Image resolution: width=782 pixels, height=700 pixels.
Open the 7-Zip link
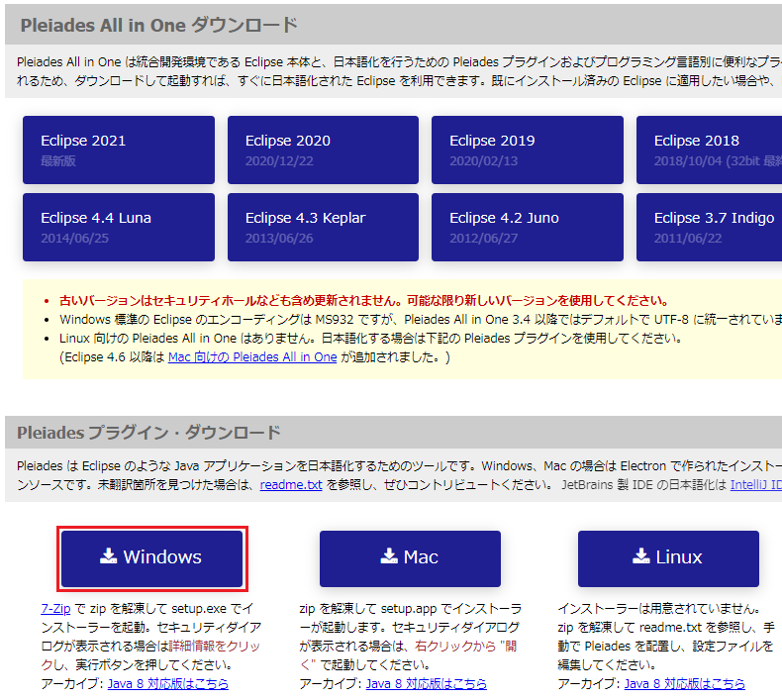click(55, 609)
